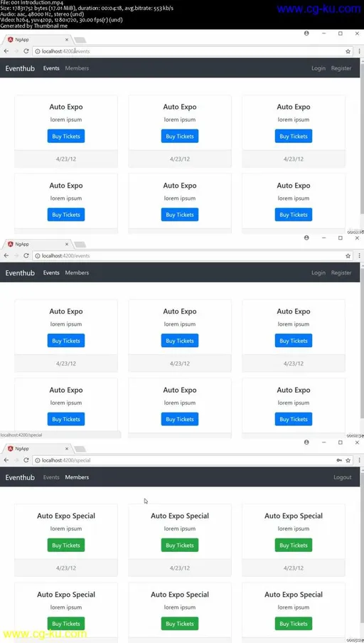Click the site info icon in the top frame
Image resolution: width=364 pixels, height=643 pixels.
point(38,51)
